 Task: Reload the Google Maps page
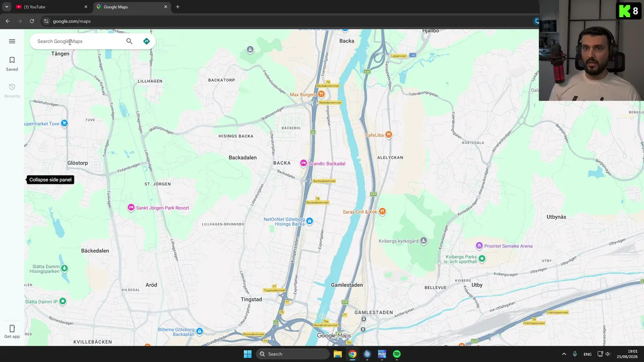32,21
